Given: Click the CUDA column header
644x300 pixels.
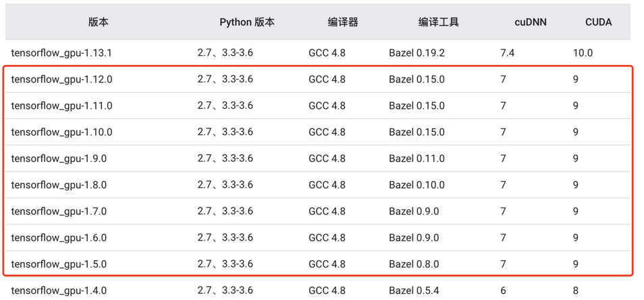Looking at the screenshot, I should (598, 22).
